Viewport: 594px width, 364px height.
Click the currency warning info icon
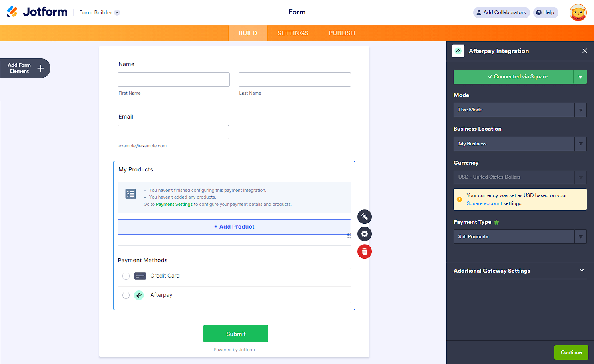tap(459, 199)
